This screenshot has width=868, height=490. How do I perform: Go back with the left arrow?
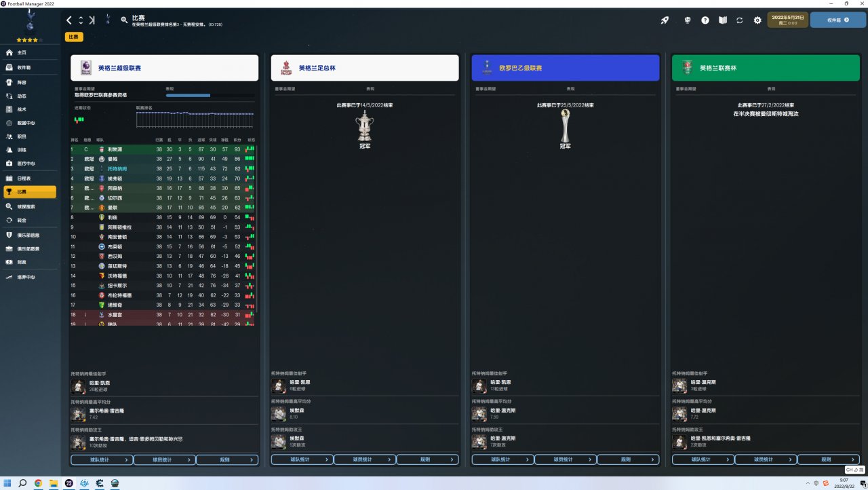click(x=69, y=20)
